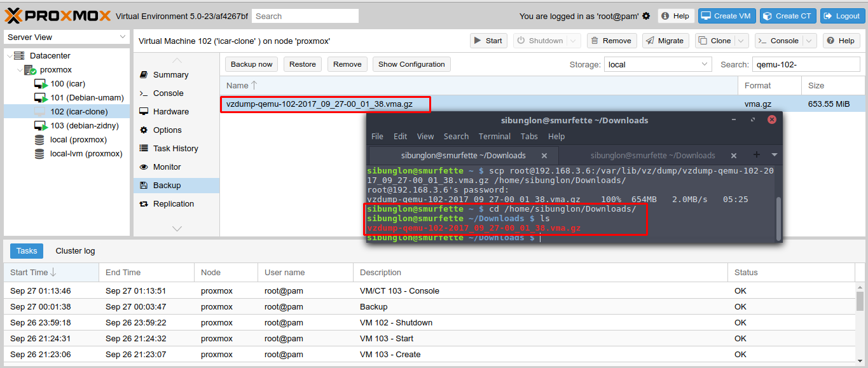Screen dimensions: 868x368
Task: Select VM 101 (Debian-umam)
Action: point(86,98)
